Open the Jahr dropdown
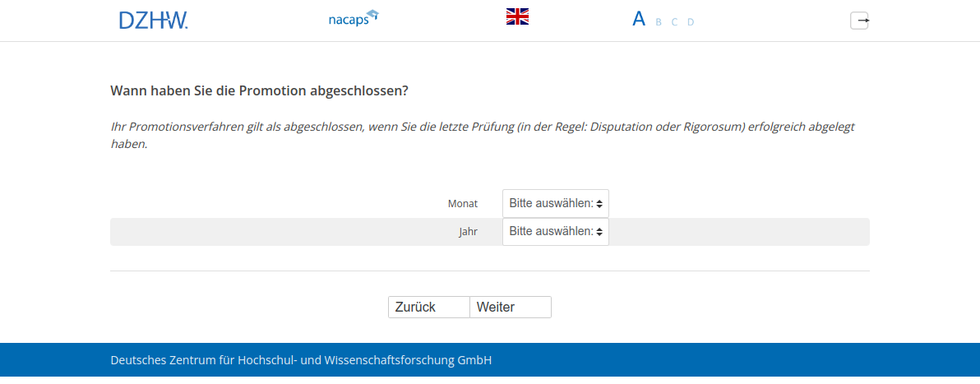The image size is (980, 384). point(555,232)
